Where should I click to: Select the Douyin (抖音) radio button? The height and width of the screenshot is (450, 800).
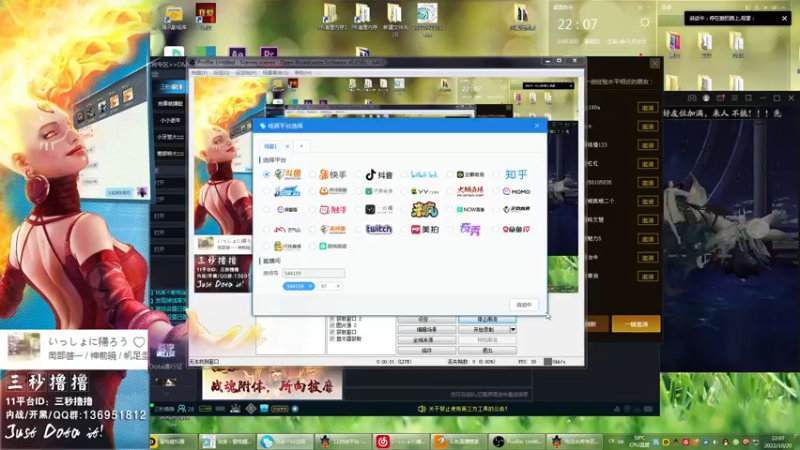click(x=358, y=174)
